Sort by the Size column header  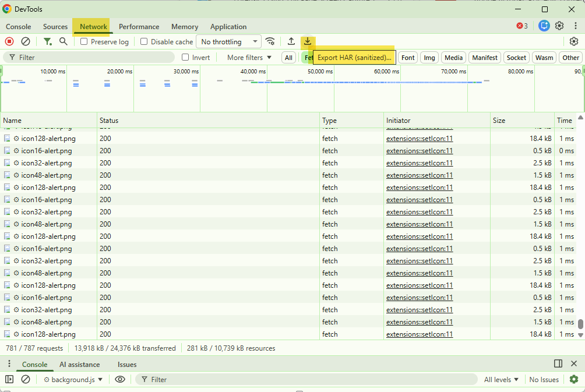tap(522, 121)
